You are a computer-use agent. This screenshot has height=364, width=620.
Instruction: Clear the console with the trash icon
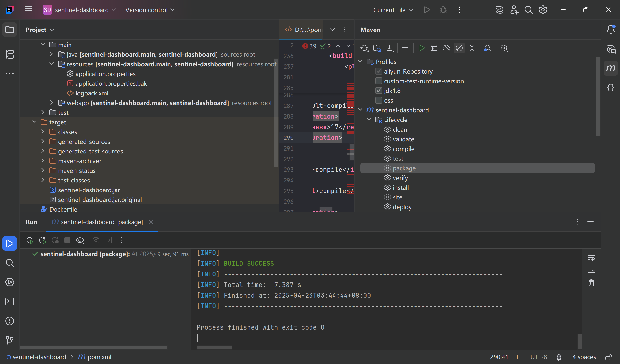point(591,283)
